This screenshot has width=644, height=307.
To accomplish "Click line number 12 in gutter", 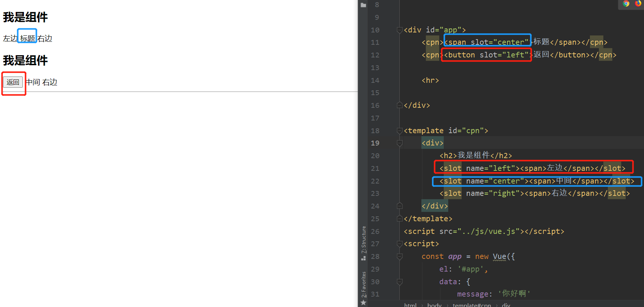I will [375, 55].
